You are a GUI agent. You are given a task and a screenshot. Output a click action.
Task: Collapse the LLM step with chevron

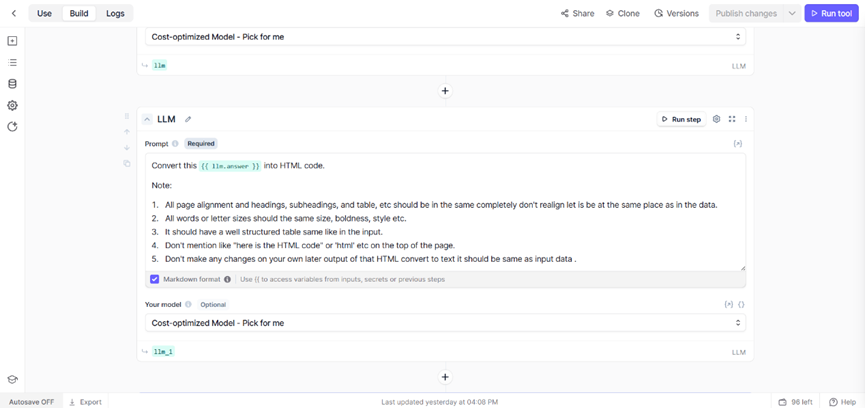click(x=147, y=119)
